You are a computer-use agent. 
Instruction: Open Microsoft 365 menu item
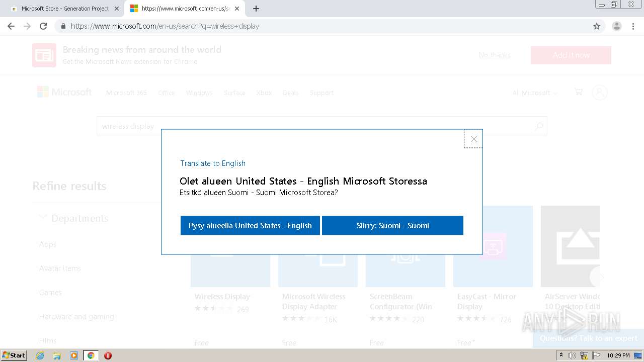[126, 93]
